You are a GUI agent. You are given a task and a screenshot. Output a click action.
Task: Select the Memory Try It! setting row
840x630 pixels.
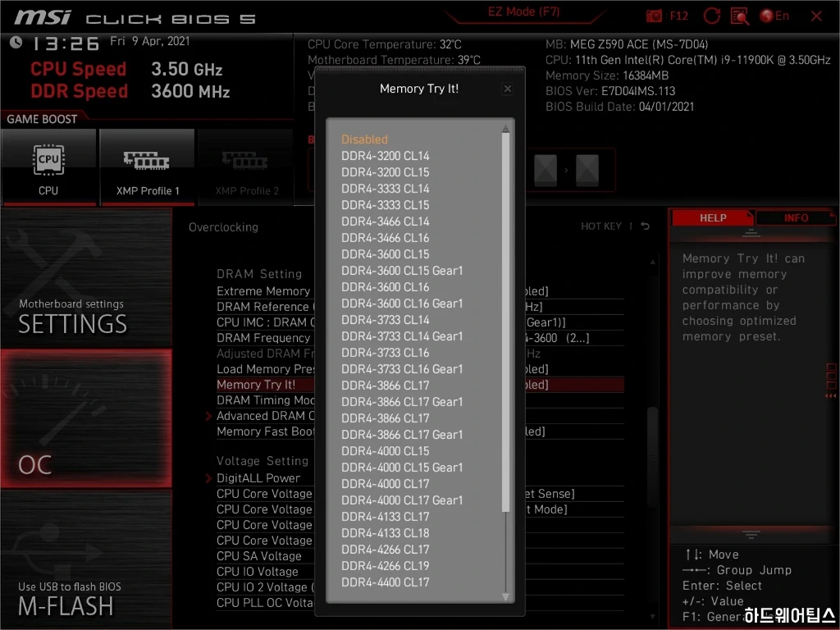[420, 385]
